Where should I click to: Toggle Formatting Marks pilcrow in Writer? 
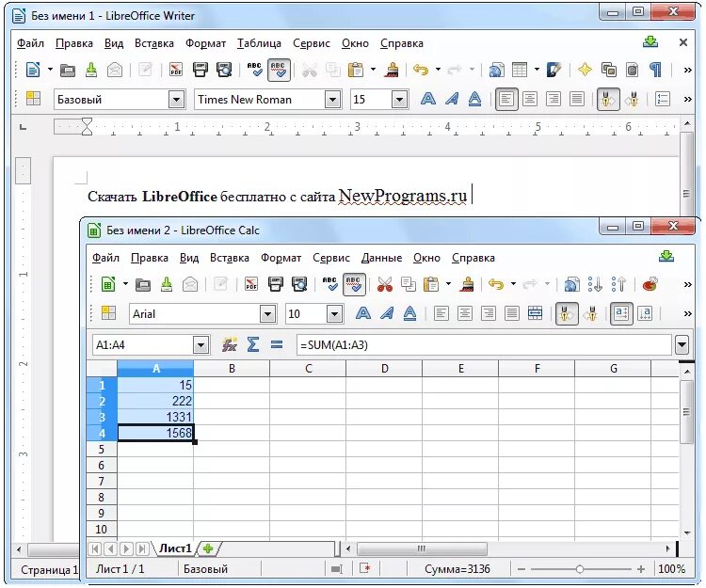[x=655, y=70]
